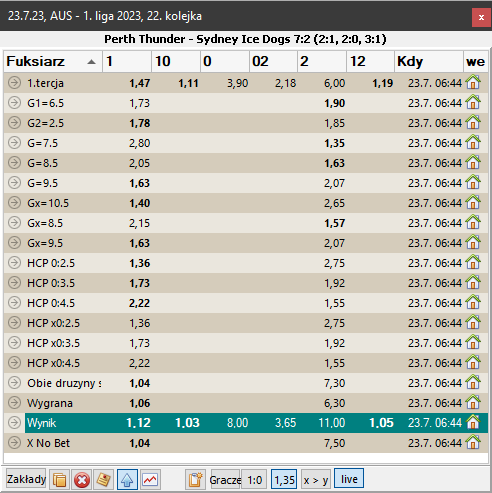Select the HCP x0:3.5 row label

[54, 343]
